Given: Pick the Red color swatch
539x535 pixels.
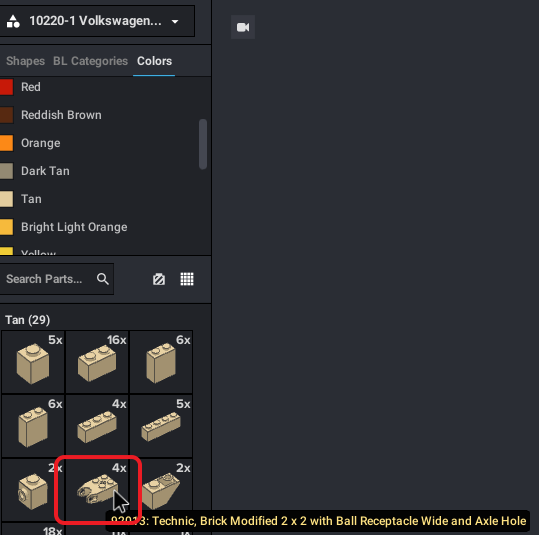Looking at the screenshot, I should (6, 87).
